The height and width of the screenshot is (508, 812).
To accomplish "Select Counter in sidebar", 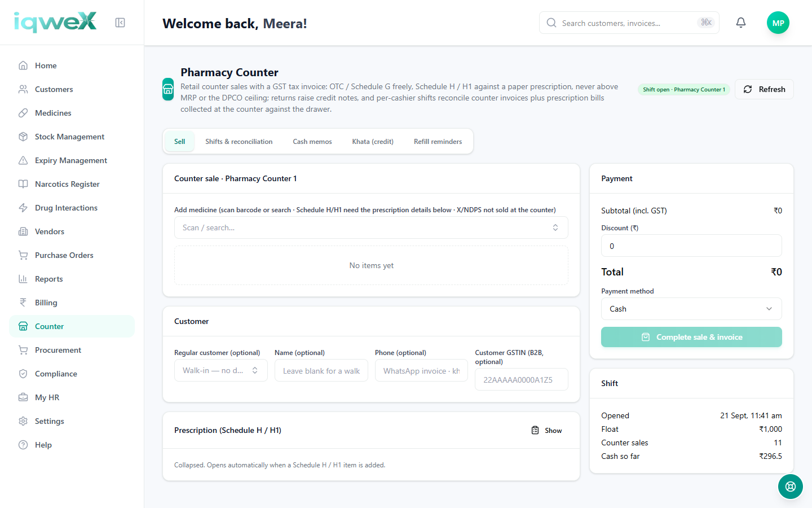I will point(72,326).
